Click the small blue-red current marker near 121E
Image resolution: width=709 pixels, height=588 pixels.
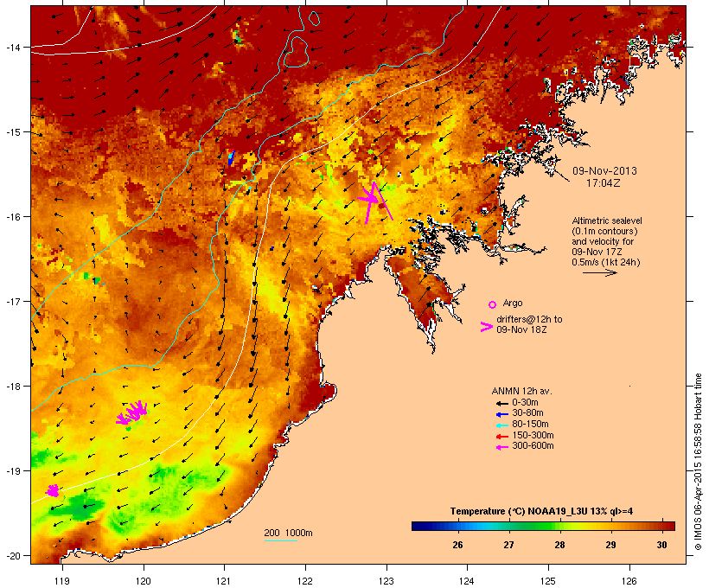click(x=231, y=157)
